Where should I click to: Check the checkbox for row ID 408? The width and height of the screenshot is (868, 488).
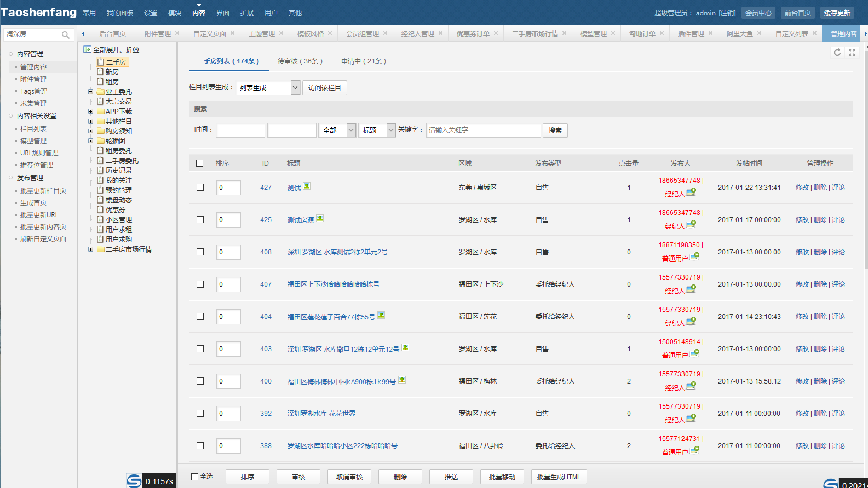200,252
